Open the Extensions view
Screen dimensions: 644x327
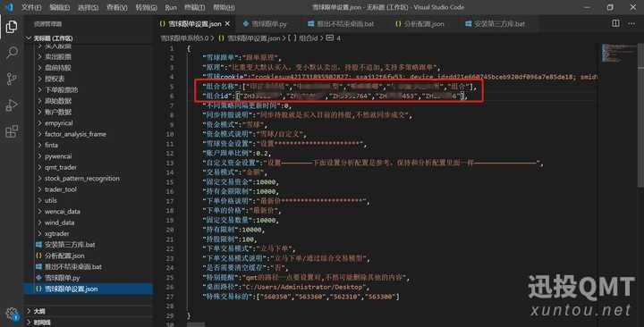[x=12, y=131]
